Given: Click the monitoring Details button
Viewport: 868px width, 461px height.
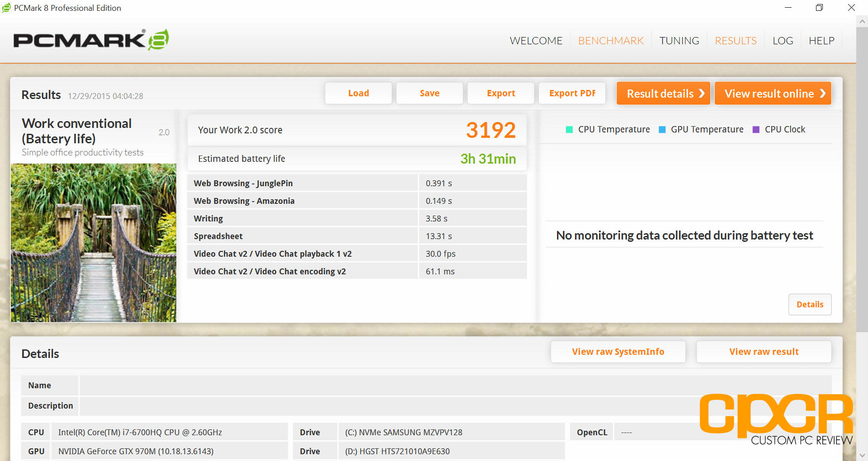Looking at the screenshot, I should point(810,304).
